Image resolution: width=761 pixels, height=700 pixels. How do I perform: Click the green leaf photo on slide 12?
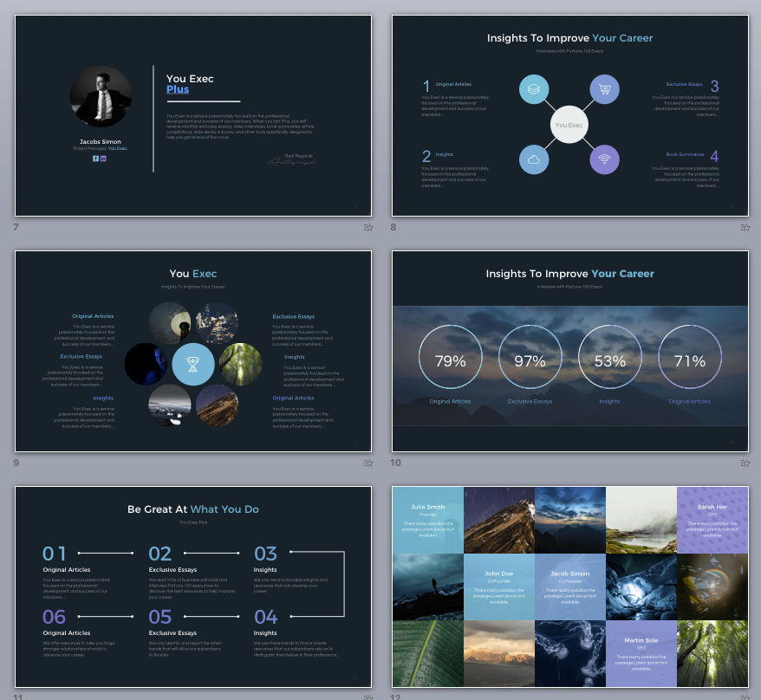(x=428, y=653)
